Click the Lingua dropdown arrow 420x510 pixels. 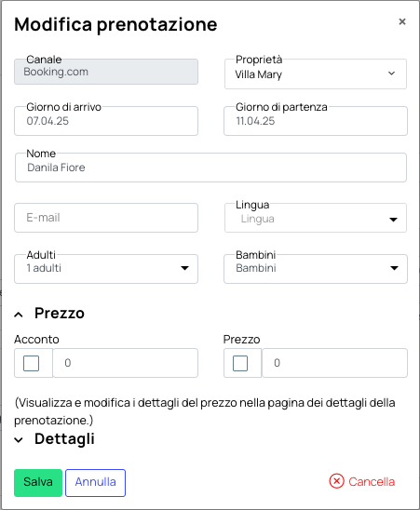pyautogui.click(x=393, y=220)
